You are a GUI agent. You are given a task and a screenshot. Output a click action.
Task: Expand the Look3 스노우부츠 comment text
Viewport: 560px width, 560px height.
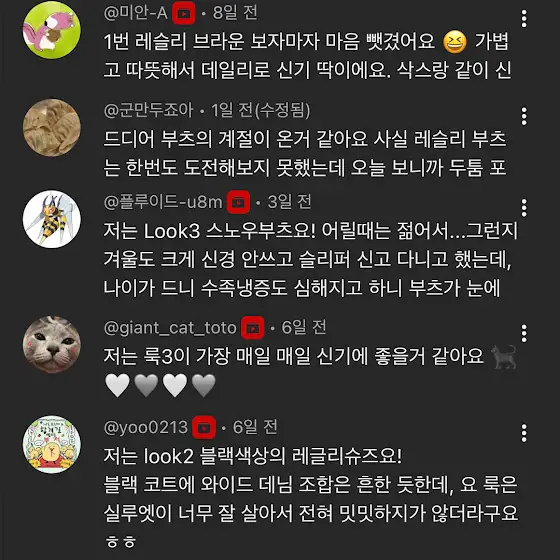point(311,259)
